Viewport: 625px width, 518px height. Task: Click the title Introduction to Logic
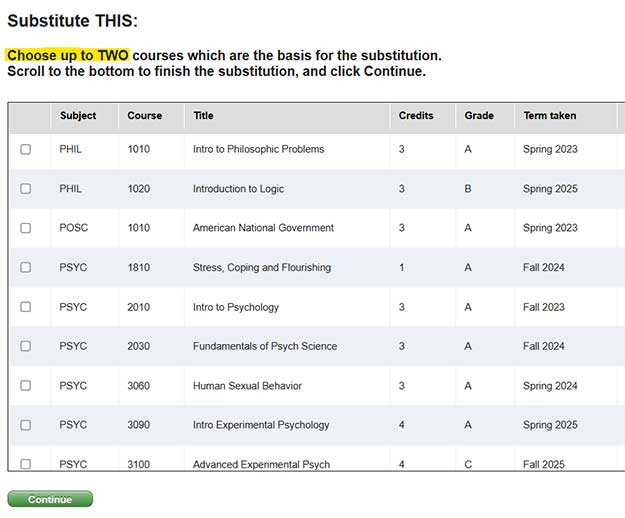click(238, 188)
